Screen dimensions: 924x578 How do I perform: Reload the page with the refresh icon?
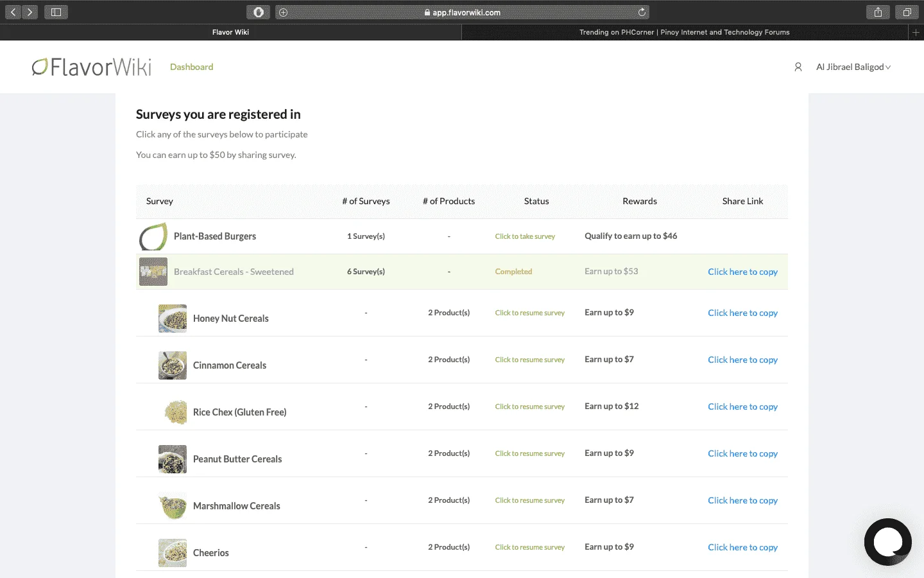[642, 12]
